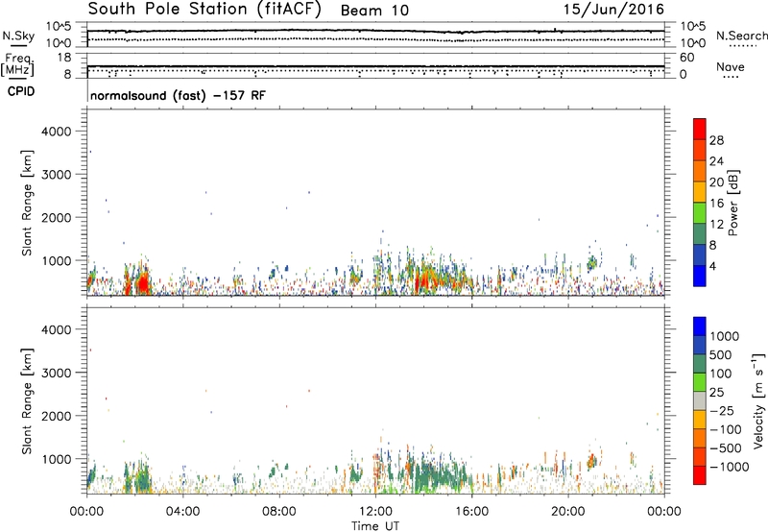Click the "100" label on Velocity colorbar
This screenshot has width=768, height=532.
click(x=721, y=374)
